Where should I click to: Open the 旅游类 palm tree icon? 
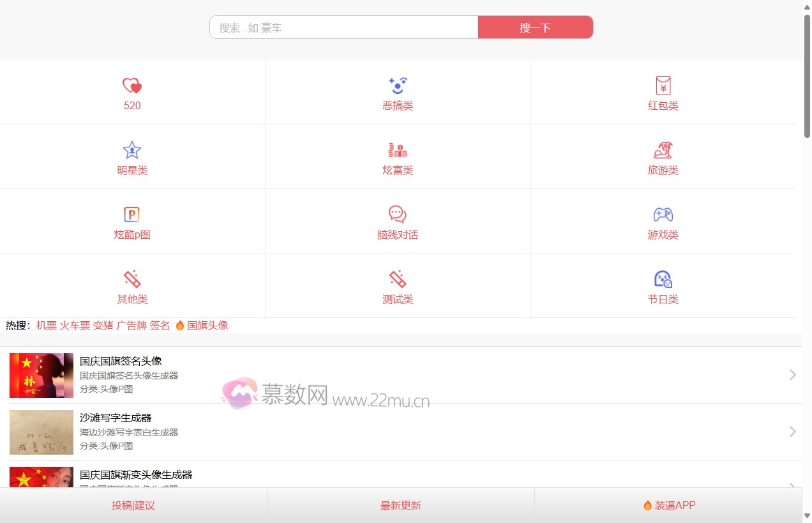tap(663, 150)
